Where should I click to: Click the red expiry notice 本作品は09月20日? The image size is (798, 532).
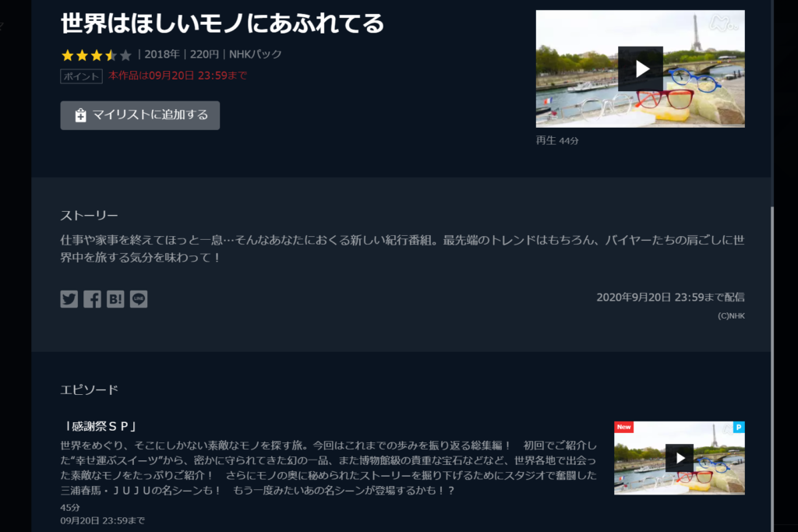coord(178,76)
